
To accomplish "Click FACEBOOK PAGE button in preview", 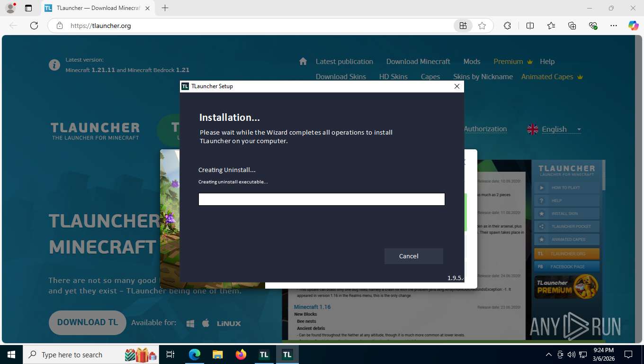I will point(566,266).
